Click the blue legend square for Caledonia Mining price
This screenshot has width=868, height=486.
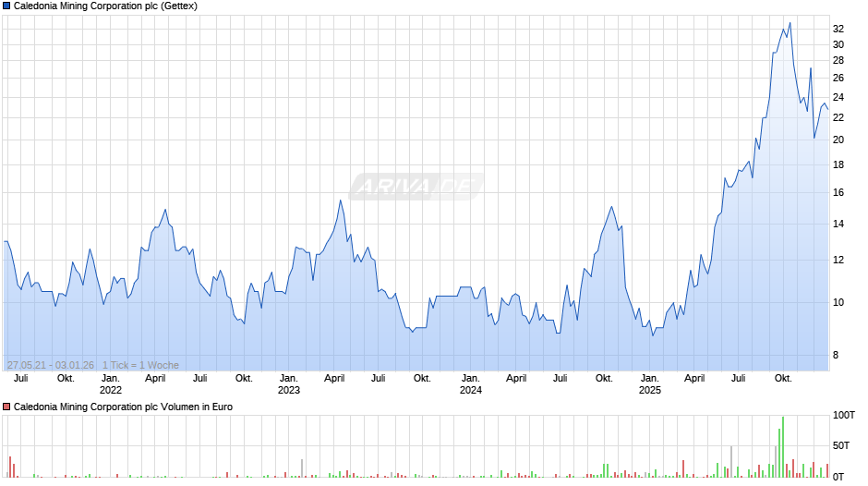6,6
